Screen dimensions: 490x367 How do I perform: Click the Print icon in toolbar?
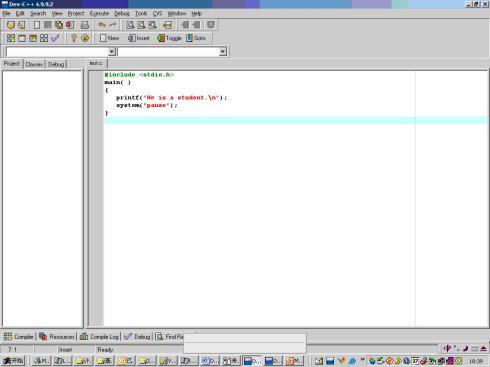[x=85, y=25]
